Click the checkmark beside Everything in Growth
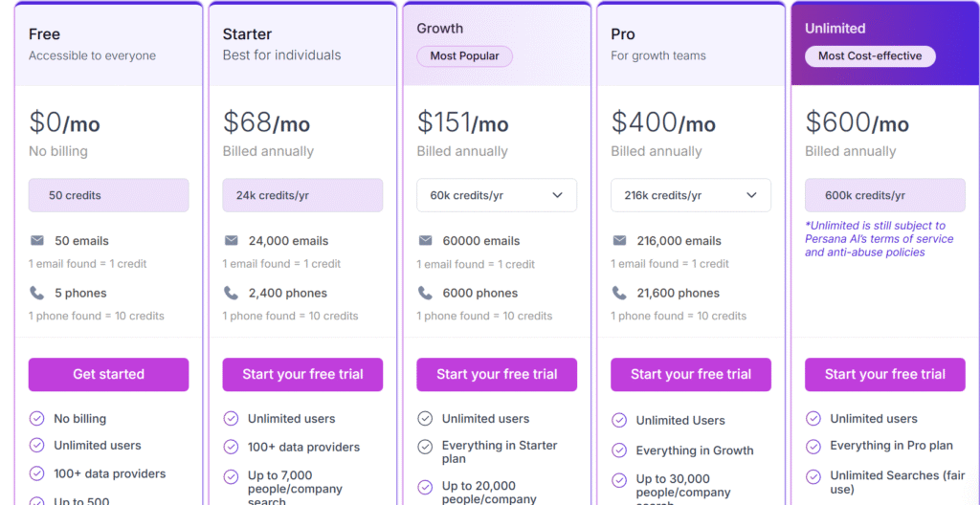The width and height of the screenshot is (980, 505). click(x=619, y=450)
